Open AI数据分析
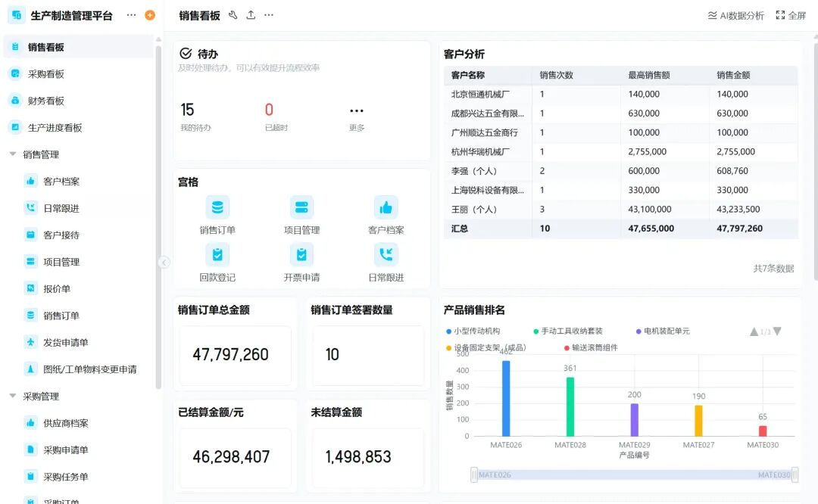The image size is (818, 504). (735, 15)
